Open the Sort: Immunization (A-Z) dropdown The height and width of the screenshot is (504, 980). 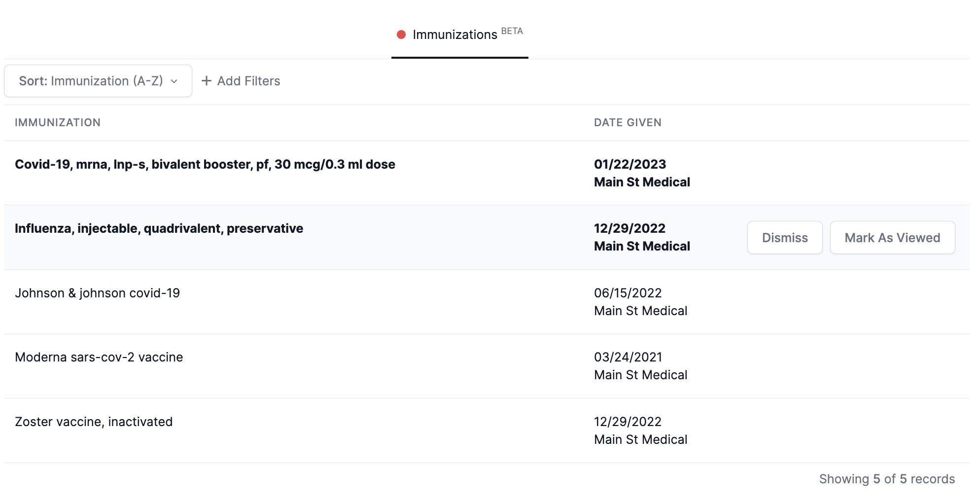tap(98, 81)
